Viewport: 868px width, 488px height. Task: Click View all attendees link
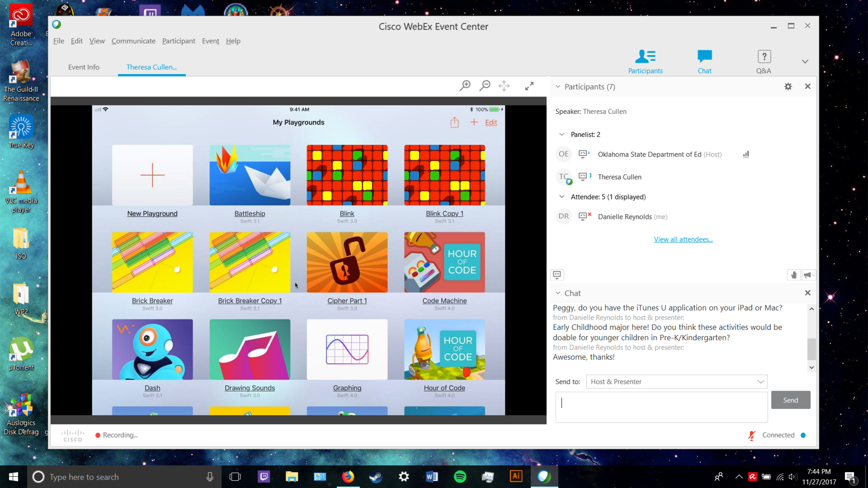[683, 239]
